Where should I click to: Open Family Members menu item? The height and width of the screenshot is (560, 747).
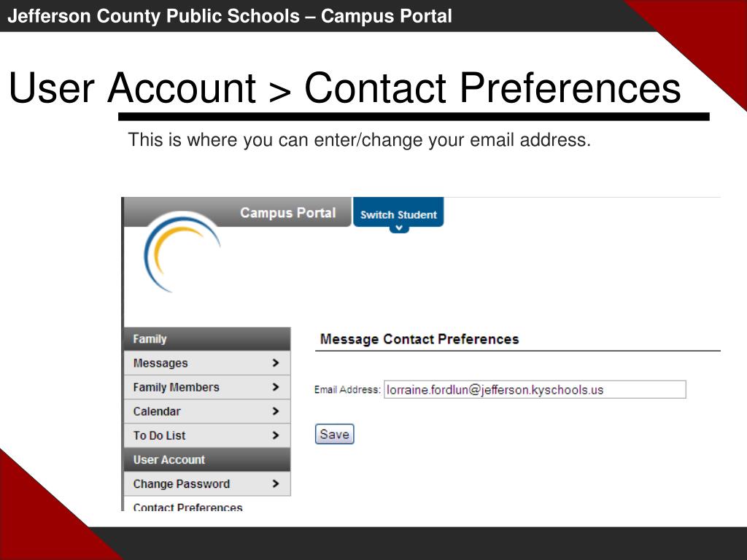[x=207, y=387]
